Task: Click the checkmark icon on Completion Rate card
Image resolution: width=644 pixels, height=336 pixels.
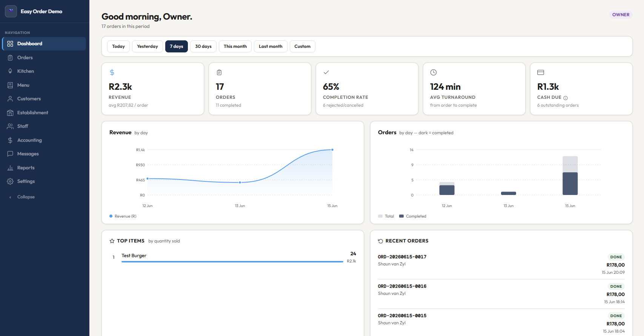Action: coord(326,72)
